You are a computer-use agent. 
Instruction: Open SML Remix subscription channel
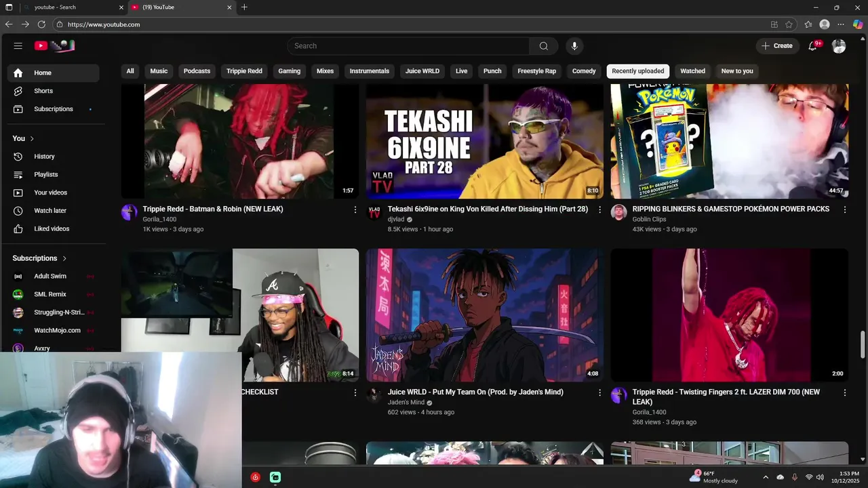coord(53,295)
